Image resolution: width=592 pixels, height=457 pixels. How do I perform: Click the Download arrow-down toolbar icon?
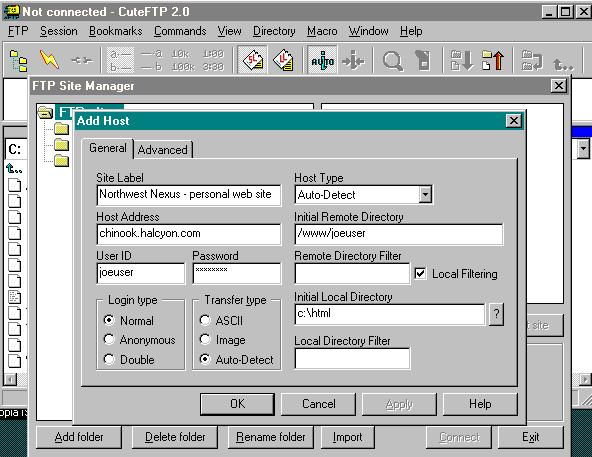462,60
